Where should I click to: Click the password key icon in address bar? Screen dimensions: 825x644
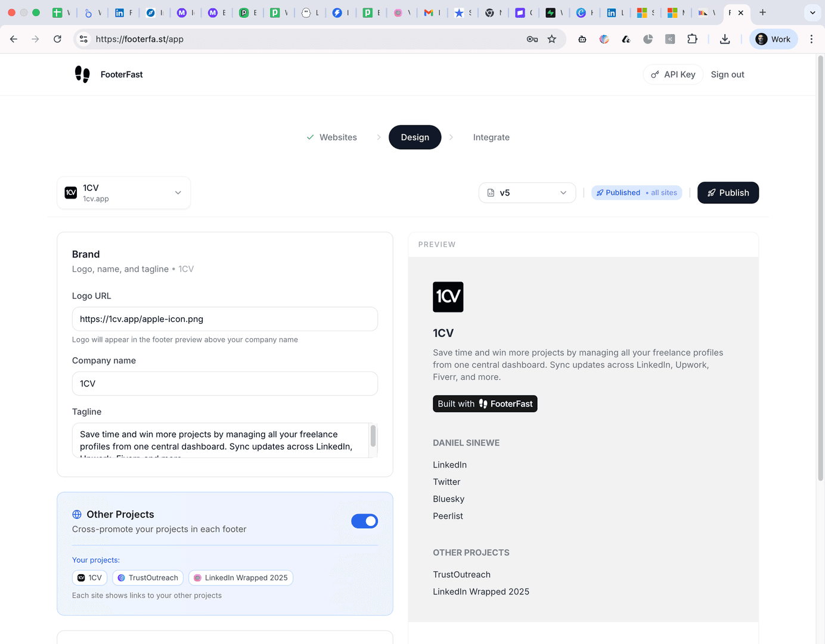(532, 39)
